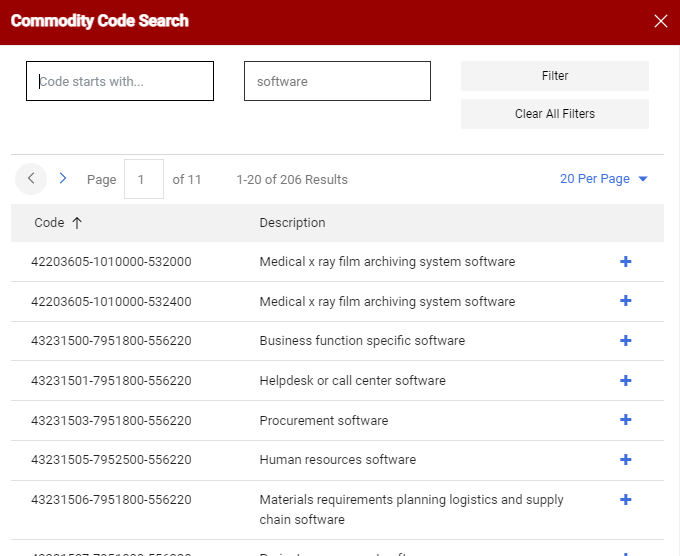Click the Filter button
Screen dimensions: 680x556
(x=554, y=76)
